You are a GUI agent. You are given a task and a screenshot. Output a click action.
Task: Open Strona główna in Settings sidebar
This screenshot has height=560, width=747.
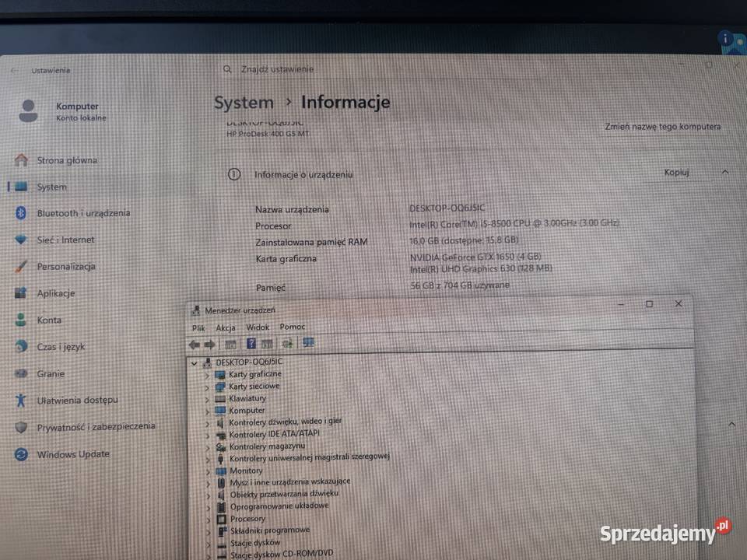pyautogui.click(x=67, y=160)
